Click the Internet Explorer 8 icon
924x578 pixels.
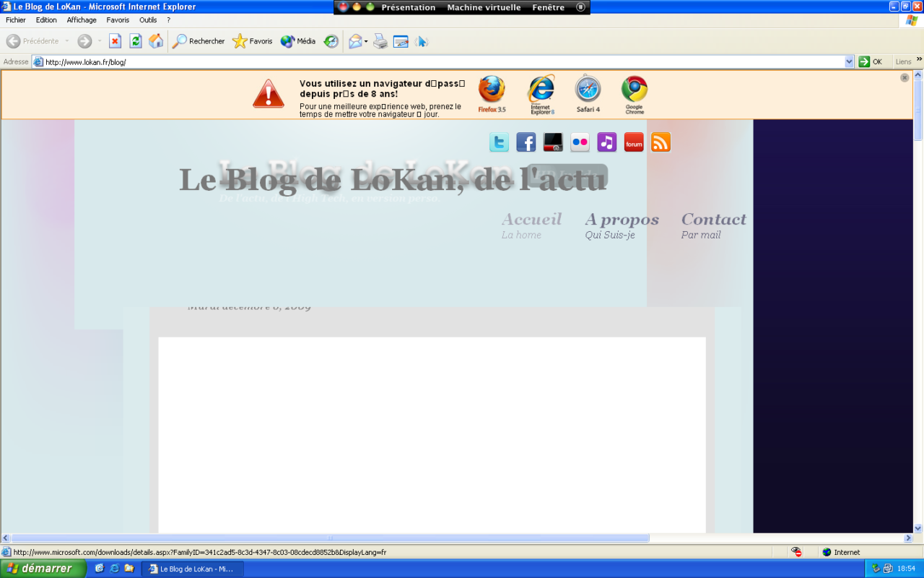click(x=541, y=95)
